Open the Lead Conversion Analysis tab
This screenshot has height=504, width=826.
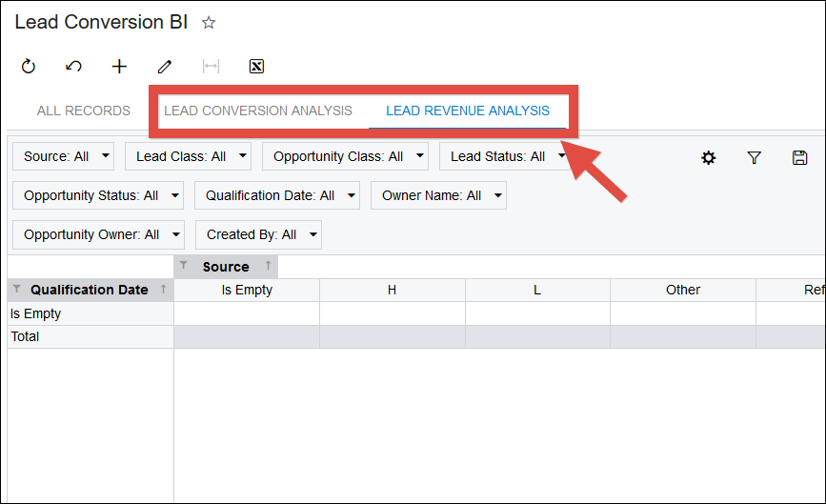pyautogui.click(x=258, y=111)
